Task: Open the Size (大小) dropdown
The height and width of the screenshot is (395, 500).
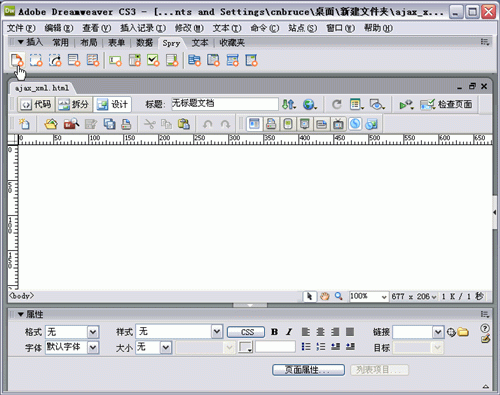Action: pos(166,348)
